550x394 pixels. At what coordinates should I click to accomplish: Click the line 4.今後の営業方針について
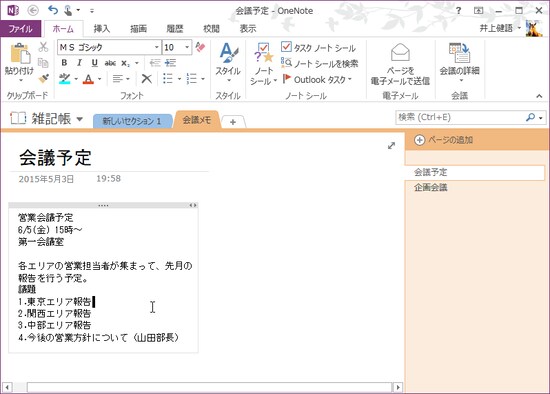point(99,338)
